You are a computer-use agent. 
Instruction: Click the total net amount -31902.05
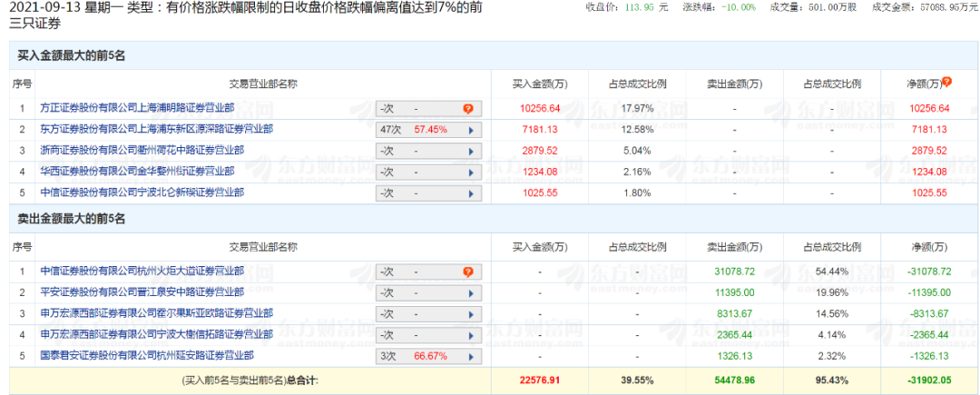(929, 380)
